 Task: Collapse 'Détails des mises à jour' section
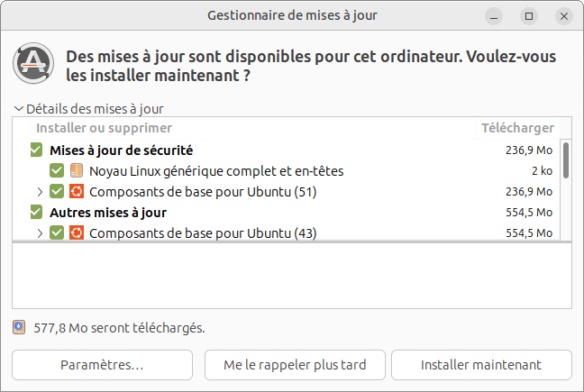click(x=18, y=108)
